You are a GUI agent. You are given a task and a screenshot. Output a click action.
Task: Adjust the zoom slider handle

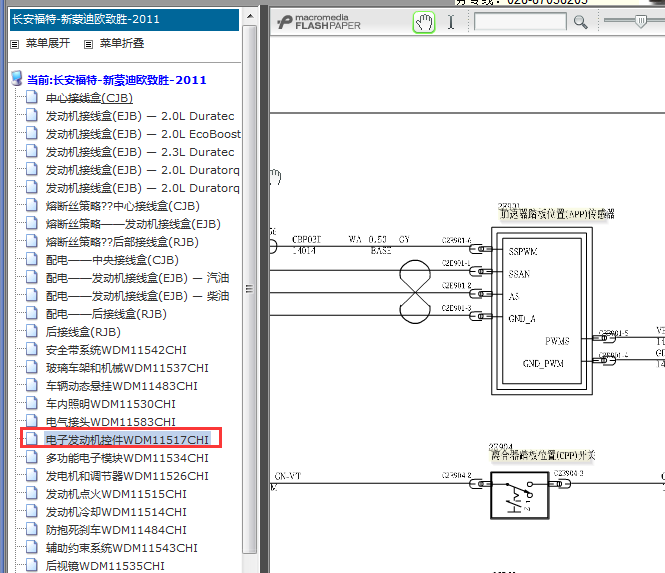pyautogui.click(x=641, y=20)
